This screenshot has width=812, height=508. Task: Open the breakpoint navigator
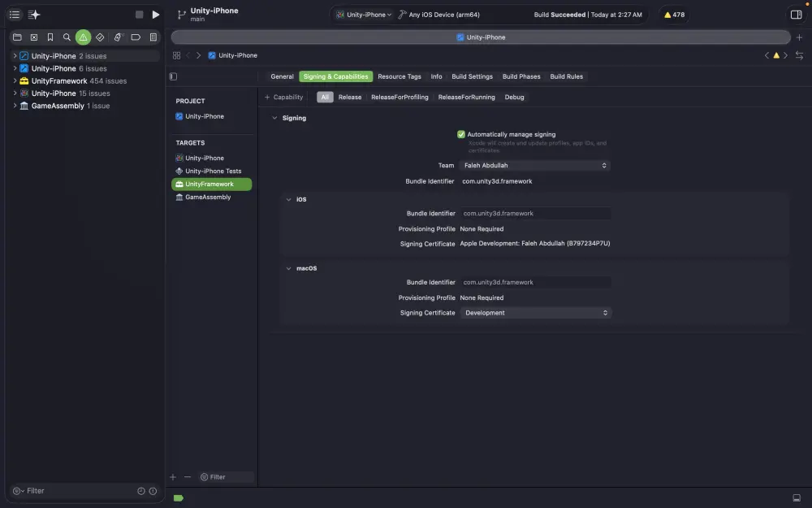pyautogui.click(x=136, y=37)
